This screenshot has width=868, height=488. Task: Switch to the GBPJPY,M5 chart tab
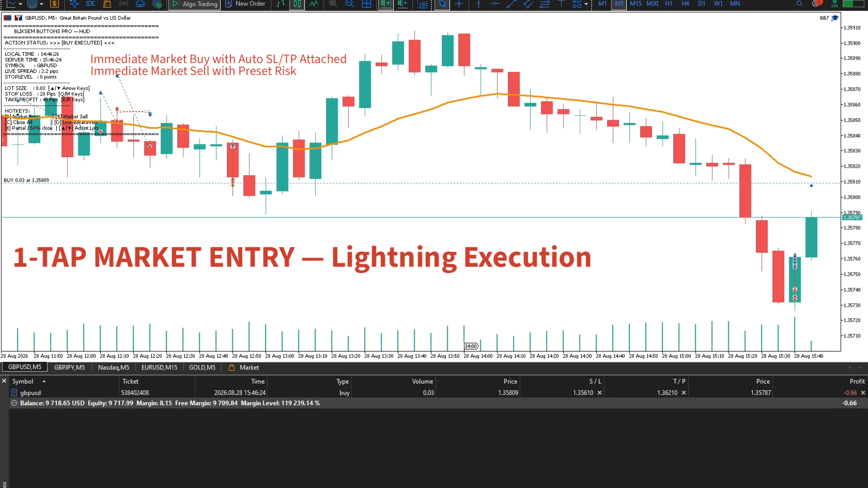(x=69, y=368)
